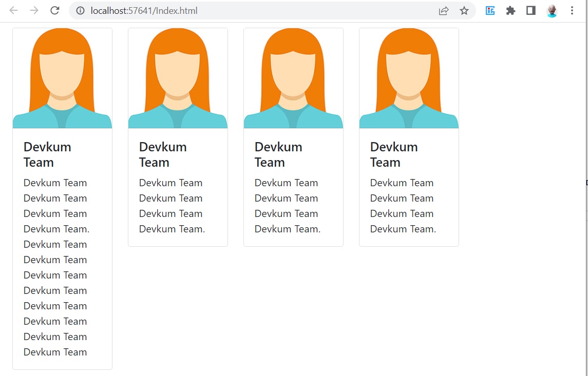Click the address bar URL localhost:57641/Index.html

[144, 10]
